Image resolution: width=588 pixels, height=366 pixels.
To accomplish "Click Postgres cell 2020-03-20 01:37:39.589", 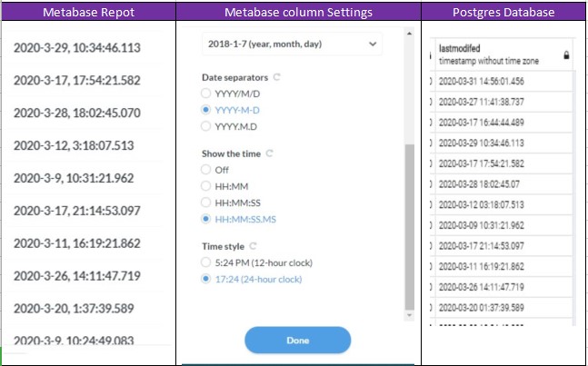I will click(x=504, y=308).
